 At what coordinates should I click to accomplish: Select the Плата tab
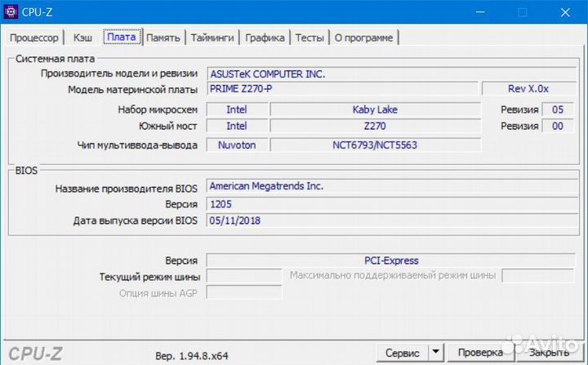pos(122,37)
